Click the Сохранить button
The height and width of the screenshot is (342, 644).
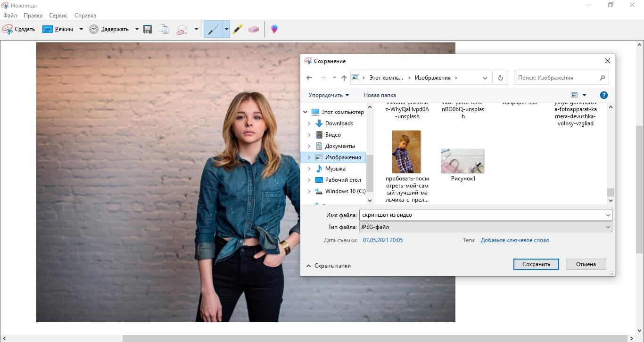(536, 264)
